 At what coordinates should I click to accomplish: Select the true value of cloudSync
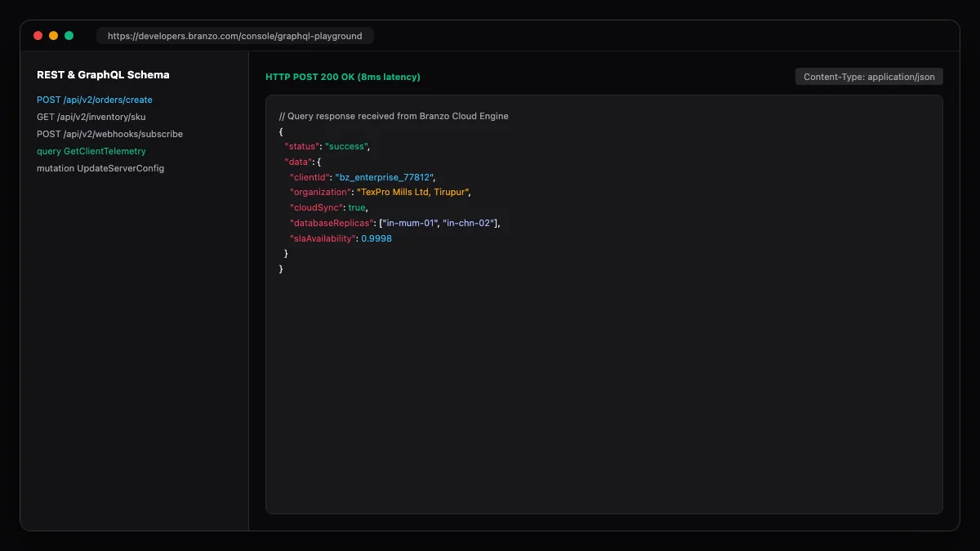(x=357, y=207)
